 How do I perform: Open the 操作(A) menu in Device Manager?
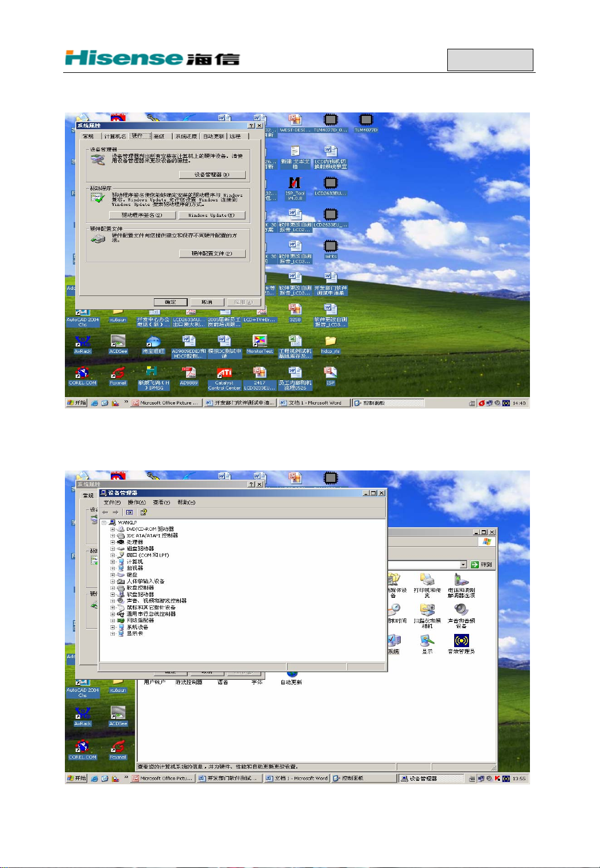(137, 503)
